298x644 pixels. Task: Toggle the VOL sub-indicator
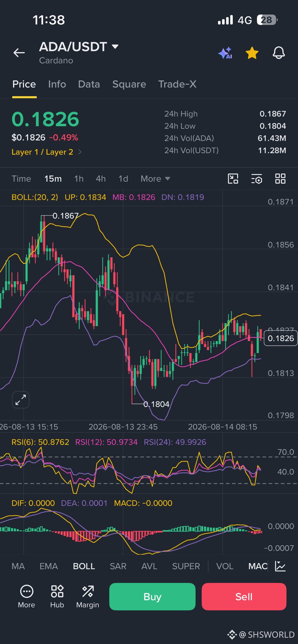coord(225,566)
